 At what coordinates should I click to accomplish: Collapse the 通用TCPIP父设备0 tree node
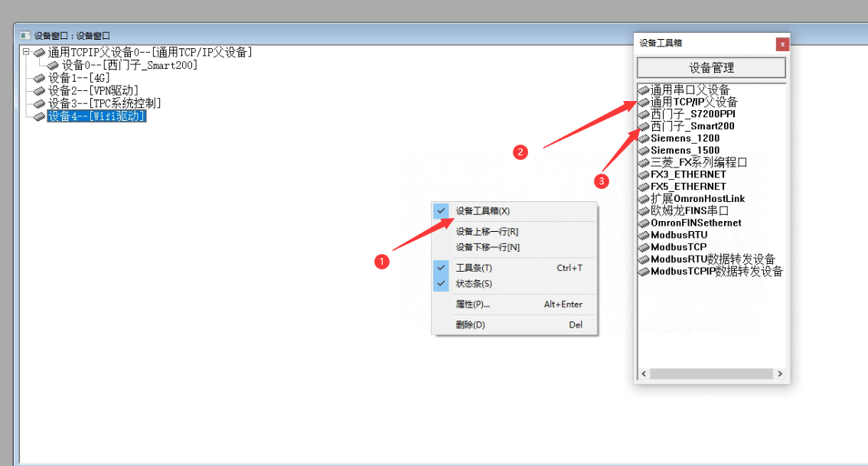point(26,52)
